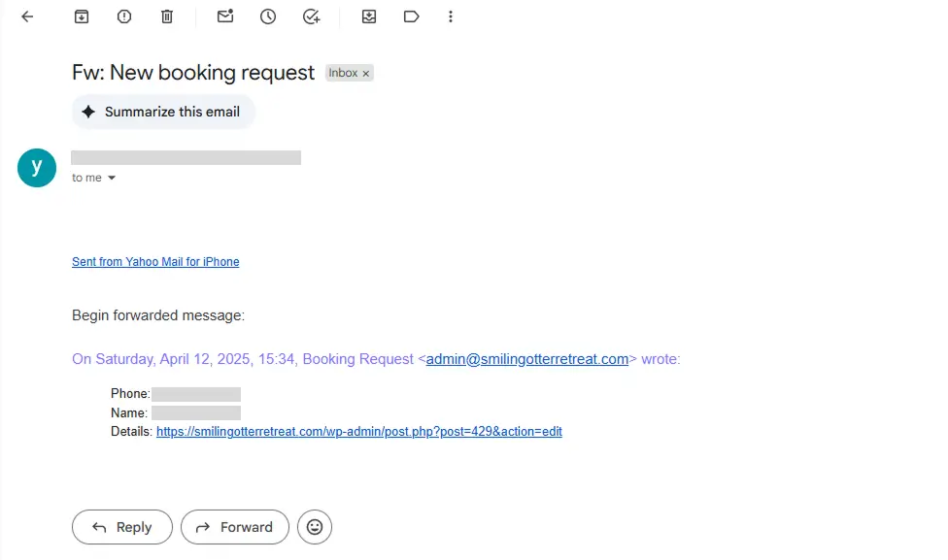Snooze this email with clock icon
The image size is (948, 560).
(268, 16)
